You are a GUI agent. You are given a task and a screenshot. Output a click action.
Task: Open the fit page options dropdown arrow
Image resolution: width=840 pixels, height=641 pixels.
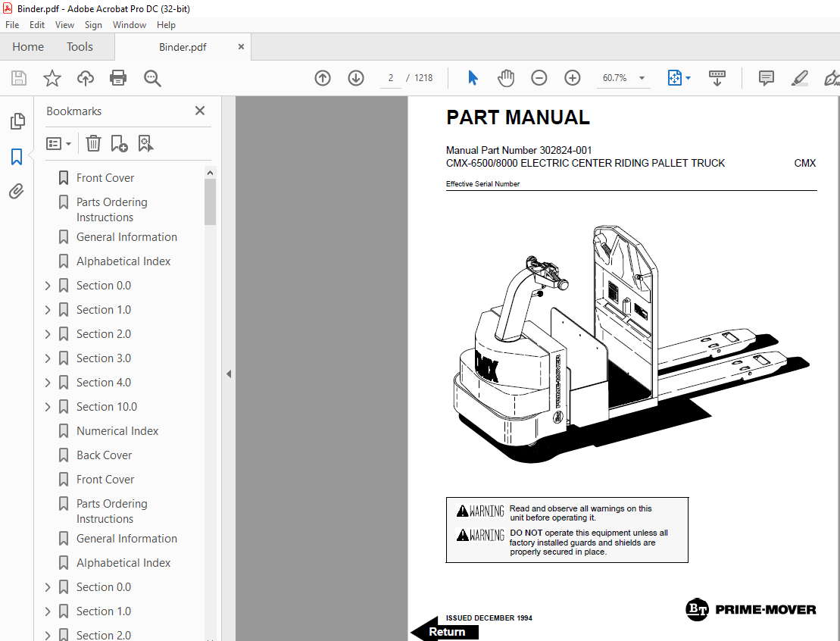[x=689, y=78]
